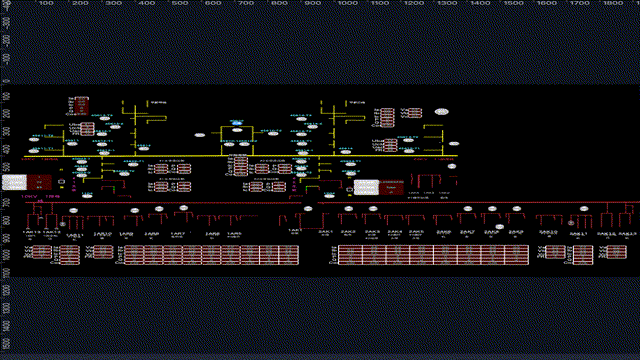The image size is (640, 360).
Task: Open the small measurement table under 2AK13
Action: coord(616,252)
